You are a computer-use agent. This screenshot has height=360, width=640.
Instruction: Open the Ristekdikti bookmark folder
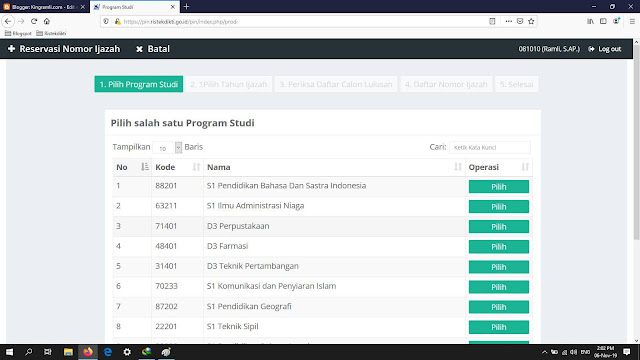point(51,33)
